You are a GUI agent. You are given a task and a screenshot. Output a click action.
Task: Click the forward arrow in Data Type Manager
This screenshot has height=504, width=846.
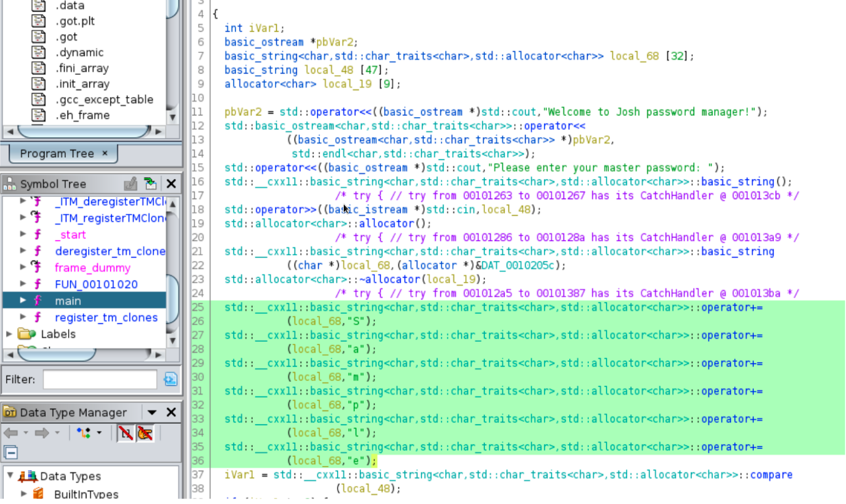(42, 433)
